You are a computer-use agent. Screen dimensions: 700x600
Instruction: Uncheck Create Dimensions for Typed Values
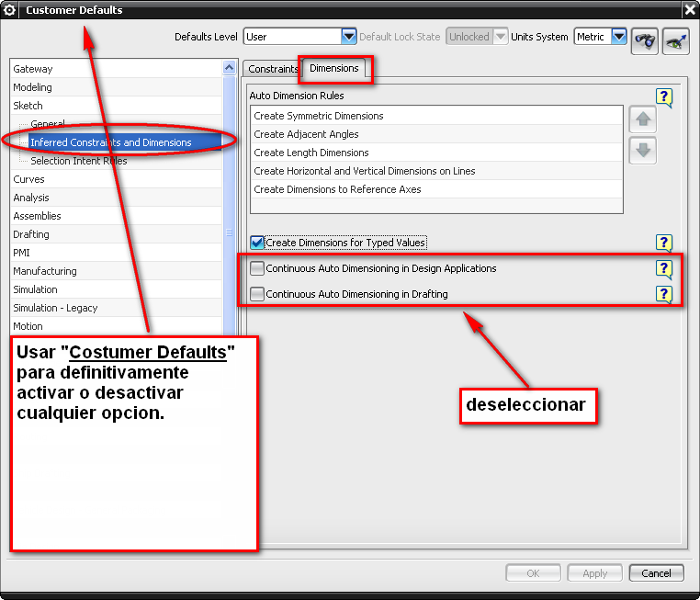257,243
